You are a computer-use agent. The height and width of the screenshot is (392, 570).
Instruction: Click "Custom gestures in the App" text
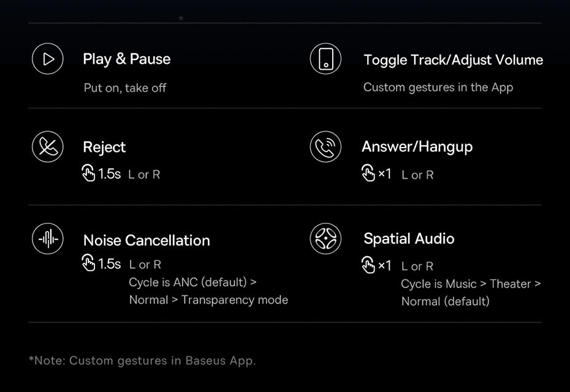click(x=438, y=88)
